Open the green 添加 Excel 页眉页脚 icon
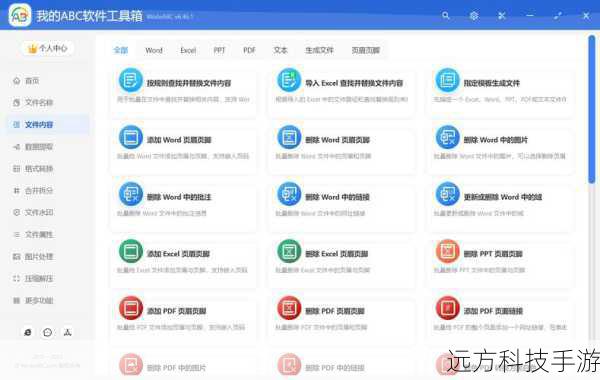Image resolution: width=600 pixels, height=380 pixels. [x=131, y=251]
